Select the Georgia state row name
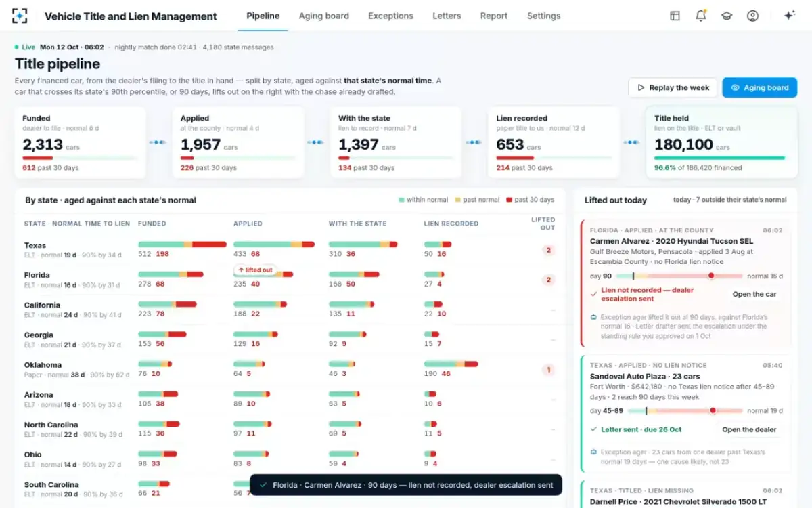 click(x=39, y=335)
